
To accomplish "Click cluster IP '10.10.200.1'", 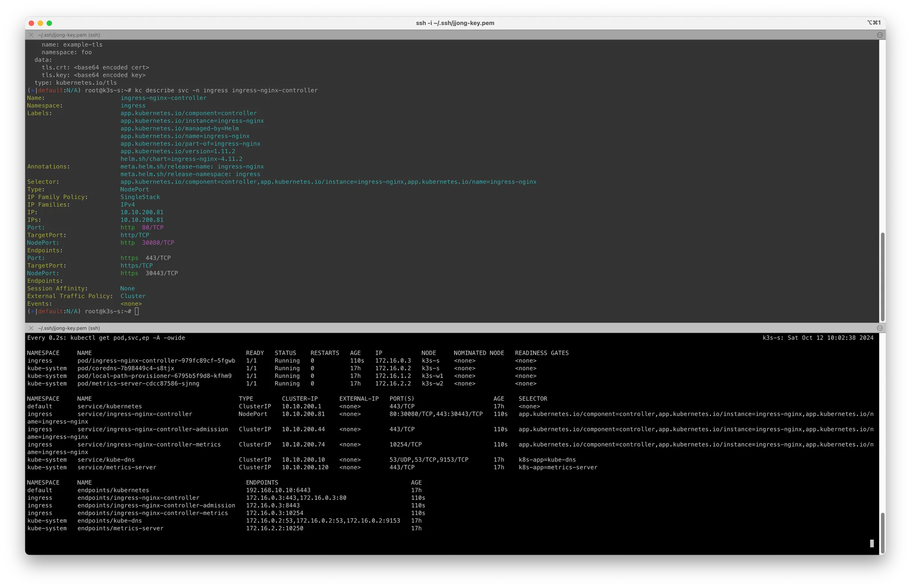I will point(301,407).
